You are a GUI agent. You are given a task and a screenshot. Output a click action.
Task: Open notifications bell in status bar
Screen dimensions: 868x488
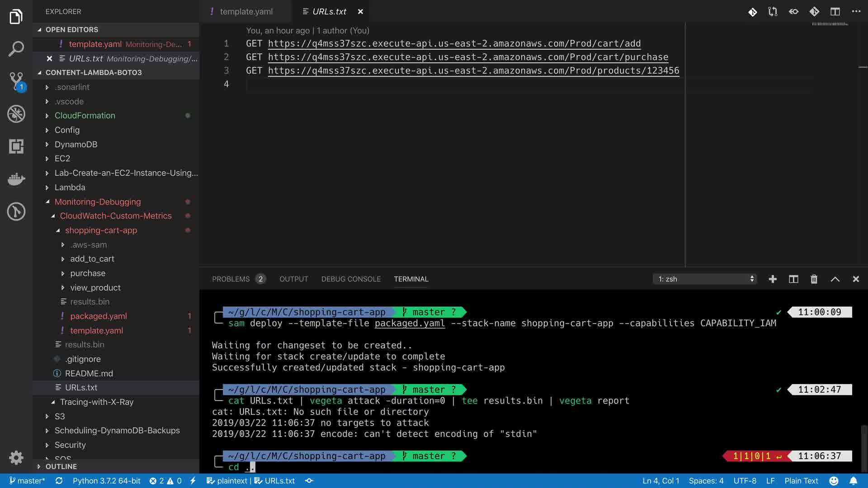click(853, 481)
